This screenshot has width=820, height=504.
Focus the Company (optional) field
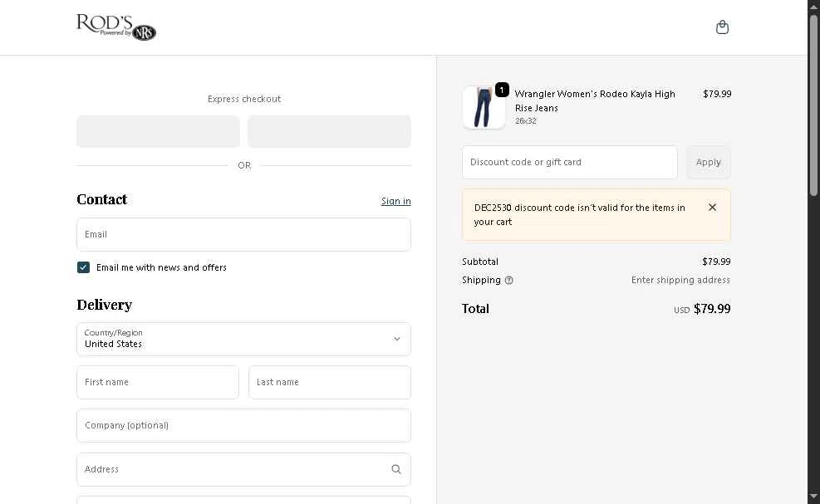(243, 426)
